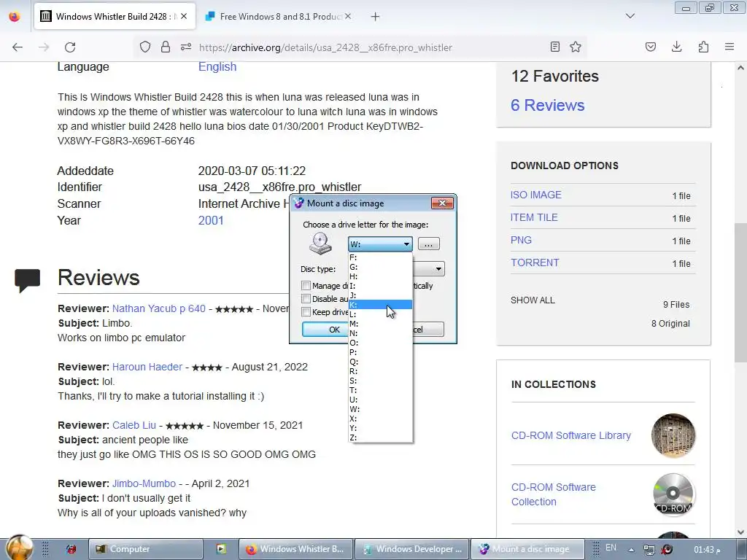The image size is (747, 560).
Task: Open site permissions icon in address bar
Action: coord(186,47)
